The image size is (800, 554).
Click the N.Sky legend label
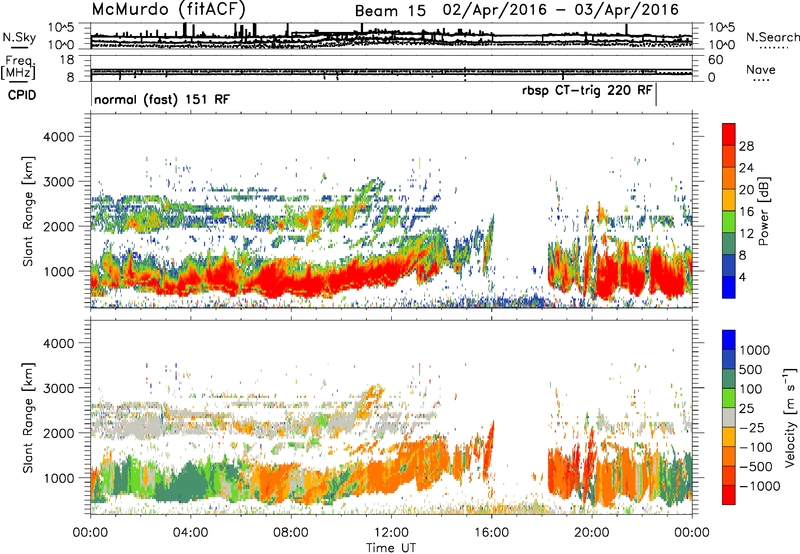[19, 37]
